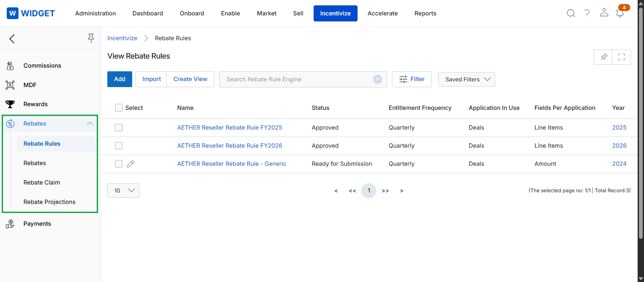Screen dimensions: 644x282
Task: Sort by Entitlement Frequency column header
Action: (x=420, y=108)
